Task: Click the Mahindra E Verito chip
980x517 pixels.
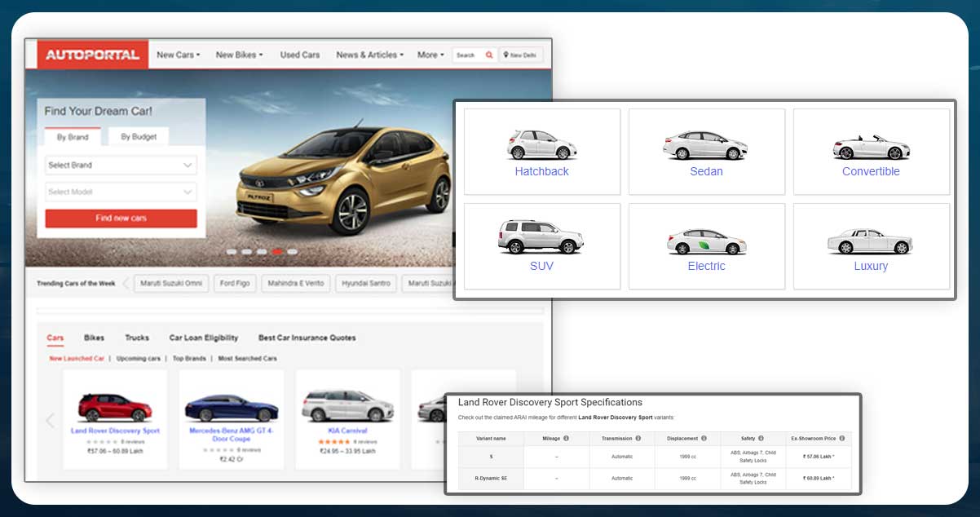Action: [x=294, y=284]
